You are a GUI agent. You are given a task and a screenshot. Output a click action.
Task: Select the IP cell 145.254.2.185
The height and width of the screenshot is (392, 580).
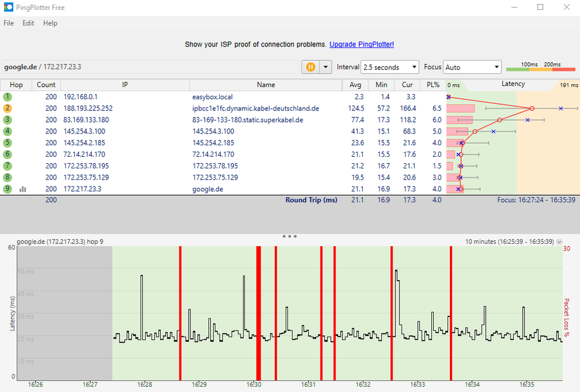[84, 142]
